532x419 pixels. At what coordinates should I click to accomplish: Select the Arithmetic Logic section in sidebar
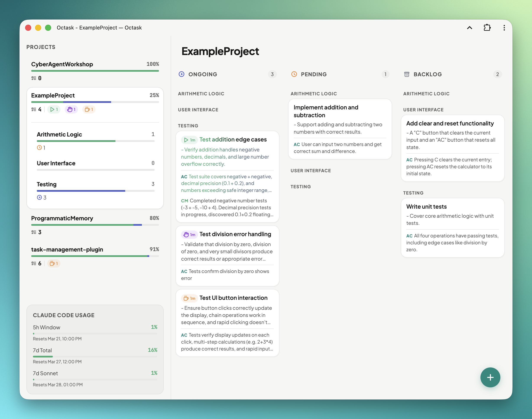59,135
